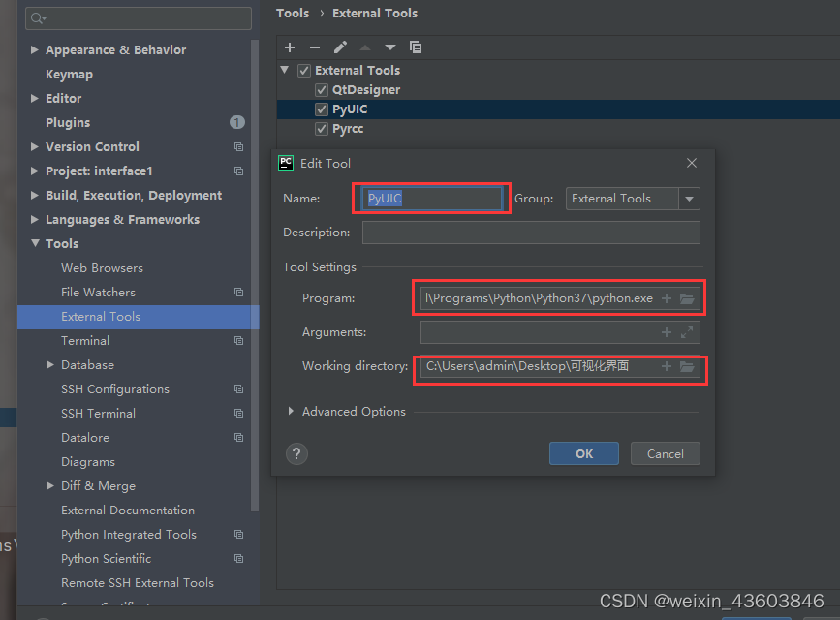Toggle the External Tools group checkbox
This screenshot has height=620, width=840.
pos(304,70)
